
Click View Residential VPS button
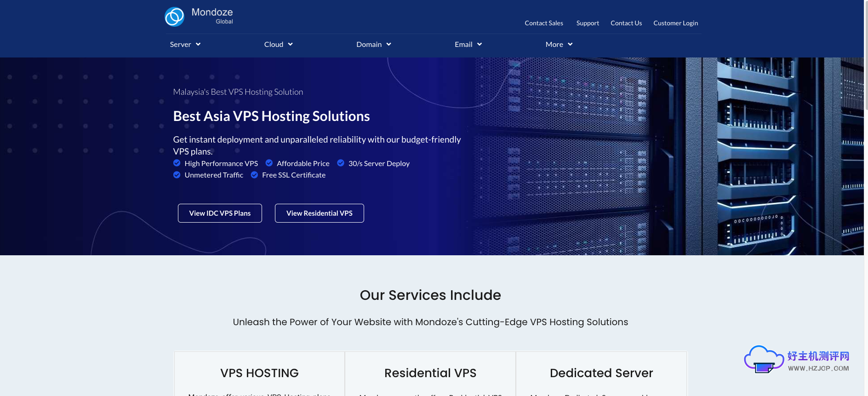[x=319, y=213]
